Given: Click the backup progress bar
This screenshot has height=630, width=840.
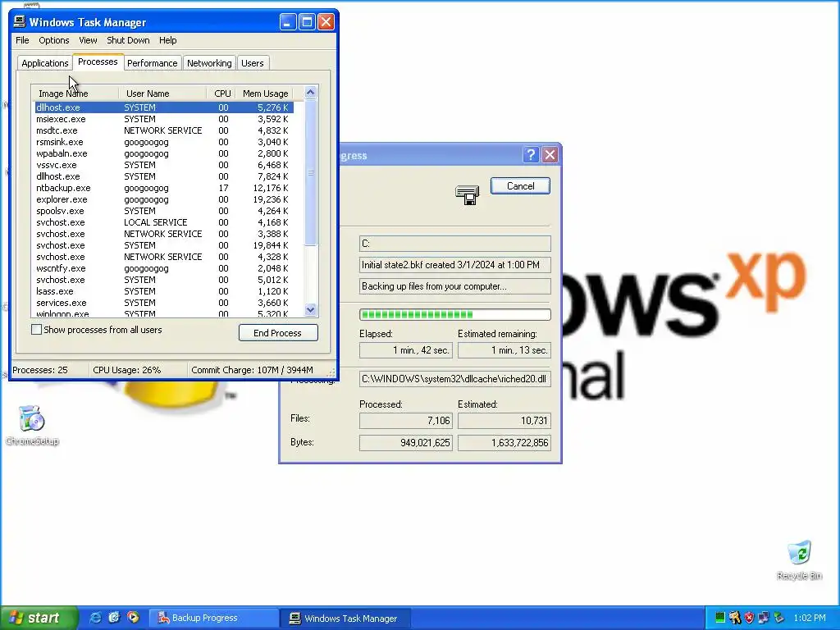Looking at the screenshot, I should [454, 314].
